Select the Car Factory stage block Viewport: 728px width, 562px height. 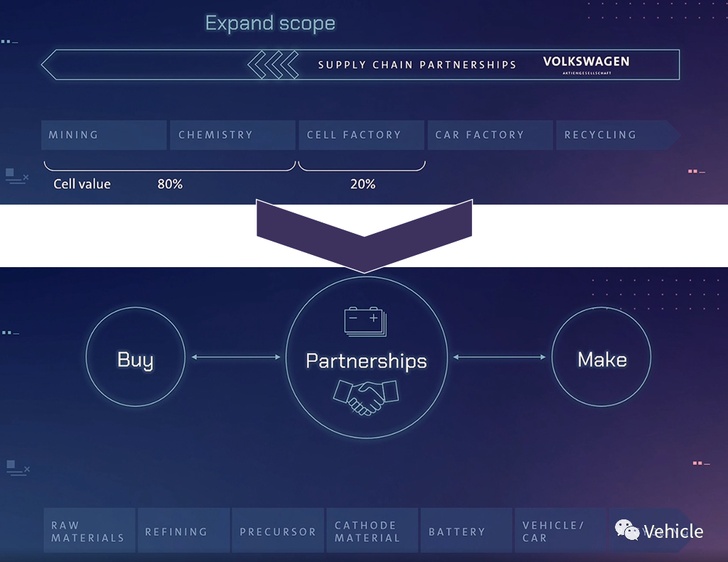489,135
